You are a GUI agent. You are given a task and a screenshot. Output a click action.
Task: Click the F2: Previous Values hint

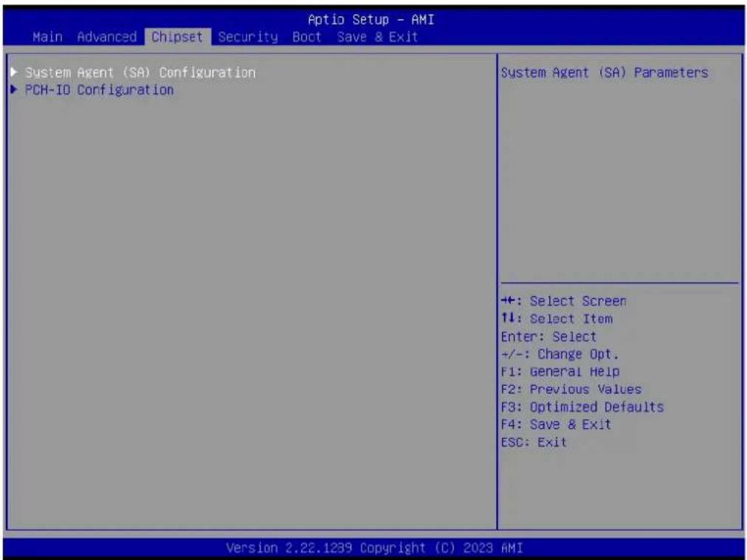(571, 390)
